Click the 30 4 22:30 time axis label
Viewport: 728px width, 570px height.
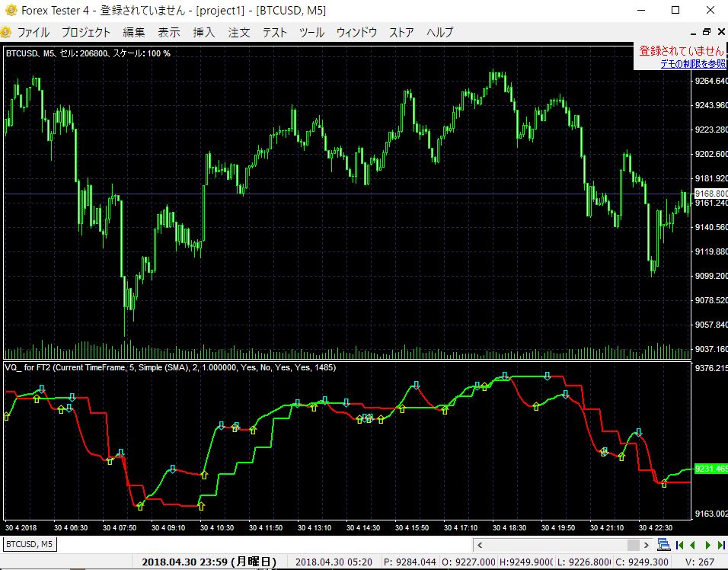tap(656, 528)
